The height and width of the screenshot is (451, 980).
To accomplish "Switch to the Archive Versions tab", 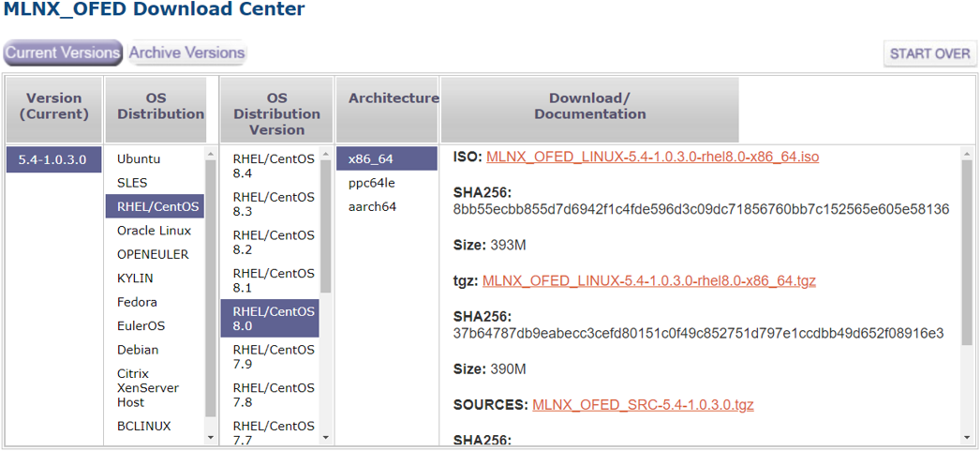I will 187,53.
